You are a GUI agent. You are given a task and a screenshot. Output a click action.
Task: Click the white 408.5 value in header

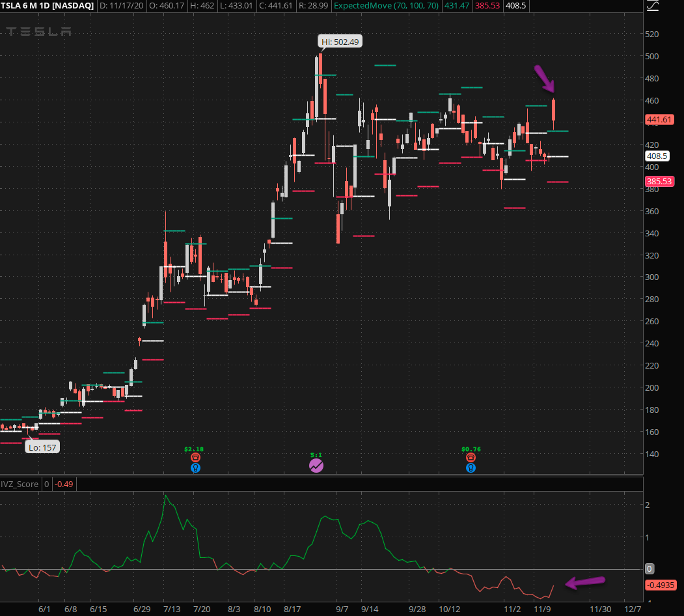[515, 6]
